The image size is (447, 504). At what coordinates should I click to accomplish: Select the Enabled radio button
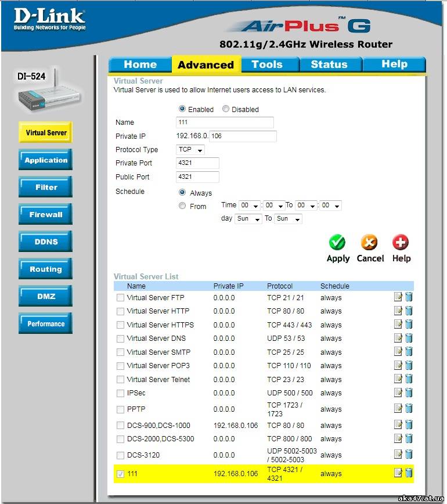pos(182,109)
